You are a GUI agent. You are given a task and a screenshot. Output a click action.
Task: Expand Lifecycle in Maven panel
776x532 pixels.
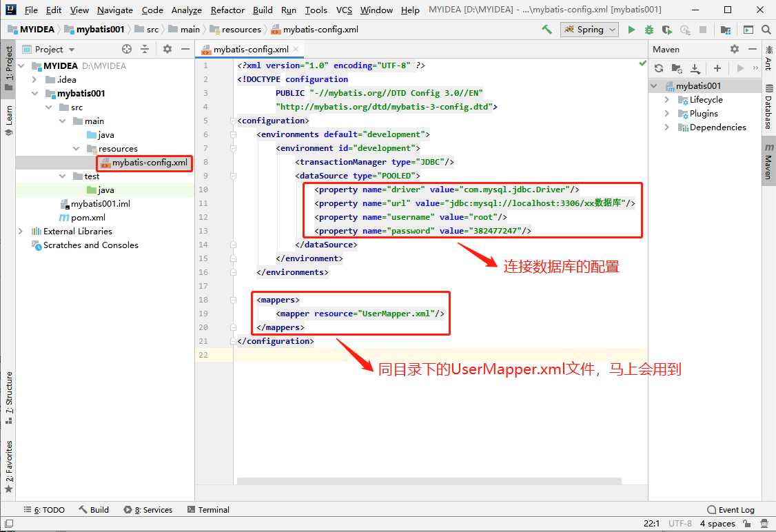click(x=666, y=99)
